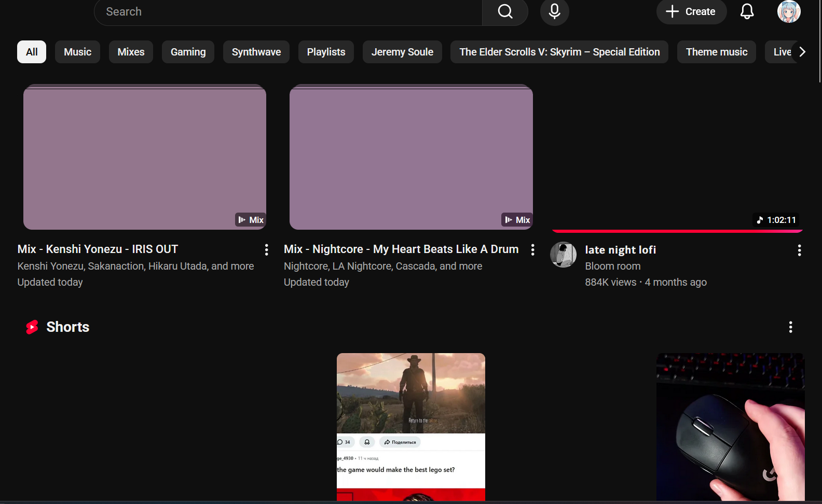Open options for Kenshi Yonezu mix
Screen dimensions: 822x504
point(266,250)
